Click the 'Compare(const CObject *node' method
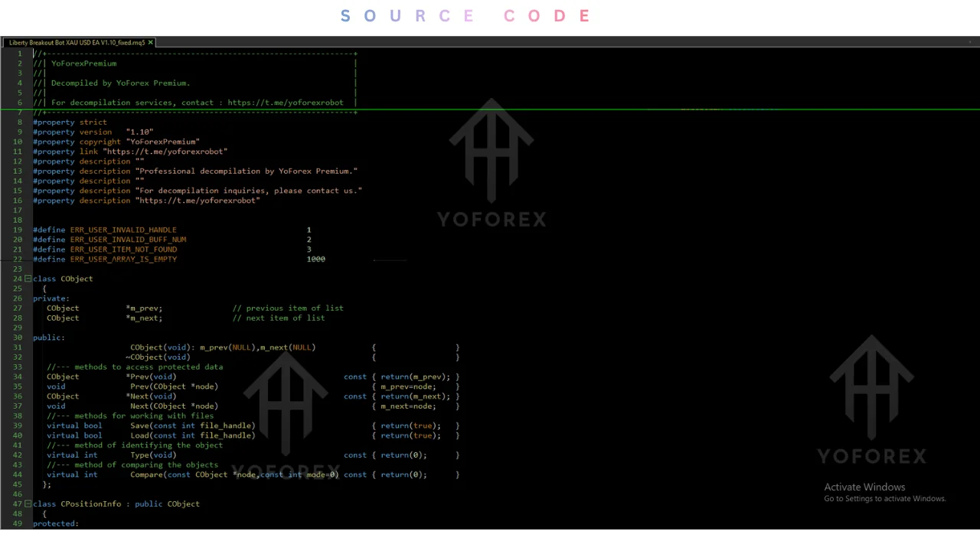Image resolution: width=980 pixels, height=551 pixels. point(193,474)
